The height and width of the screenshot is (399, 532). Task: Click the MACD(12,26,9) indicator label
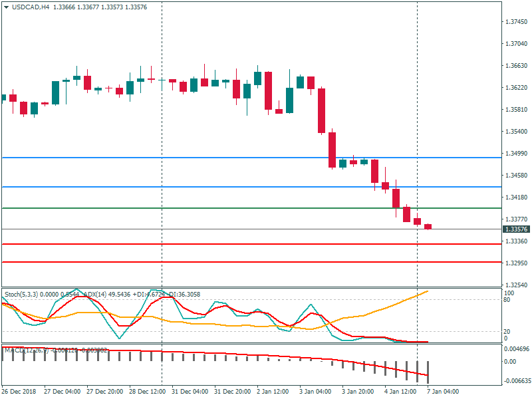point(27,350)
